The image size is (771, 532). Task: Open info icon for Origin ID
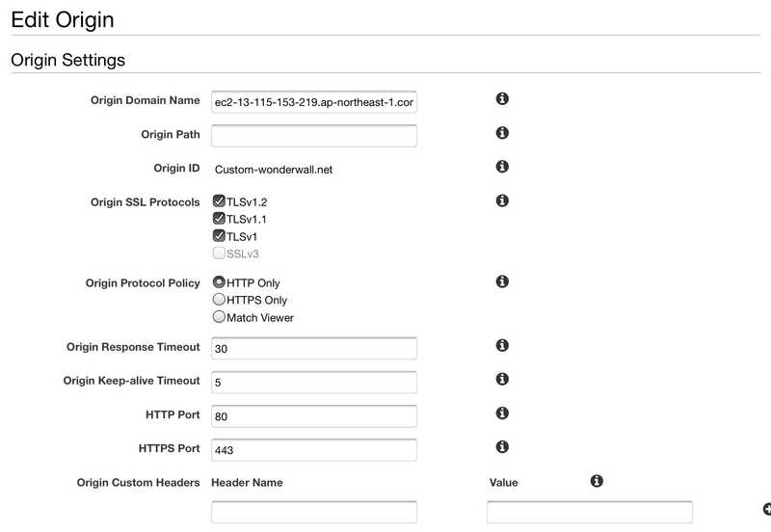502,167
